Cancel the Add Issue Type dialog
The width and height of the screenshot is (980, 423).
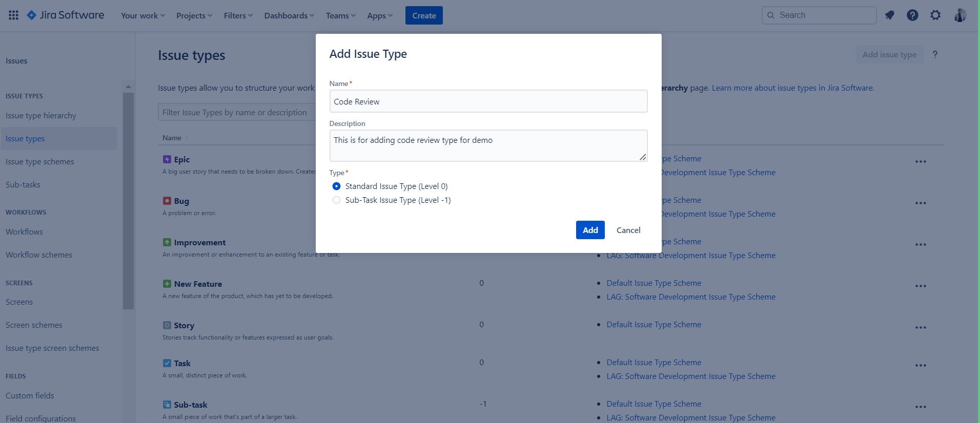point(628,230)
